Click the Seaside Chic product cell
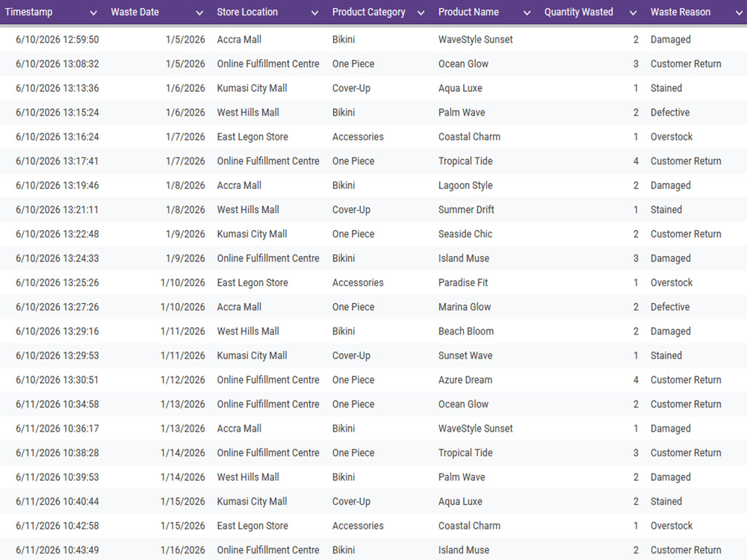The image size is (747, 560). [465, 234]
